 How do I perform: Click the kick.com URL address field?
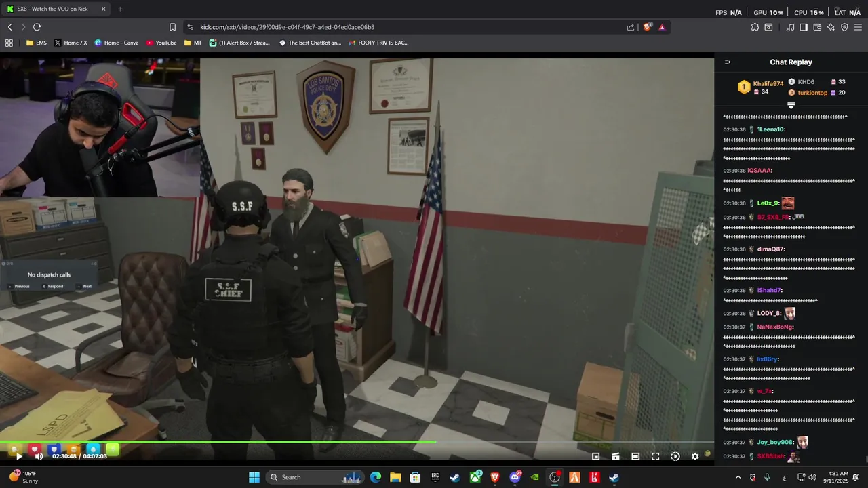click(407, 27)
